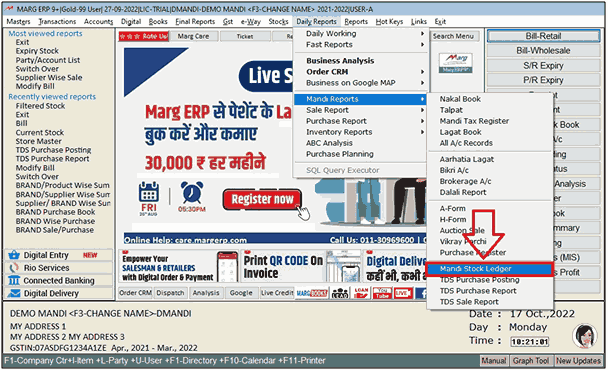The width and height of the screenshot is (608, 370).
Task: Click the Rio Services icon
Action: [14, 268]
